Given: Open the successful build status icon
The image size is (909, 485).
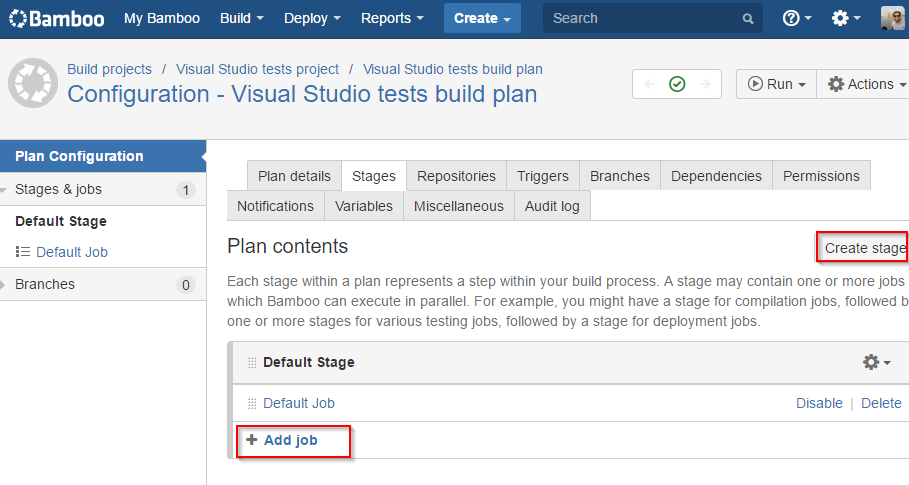Looking at the screenshot, I should [677, 84].
